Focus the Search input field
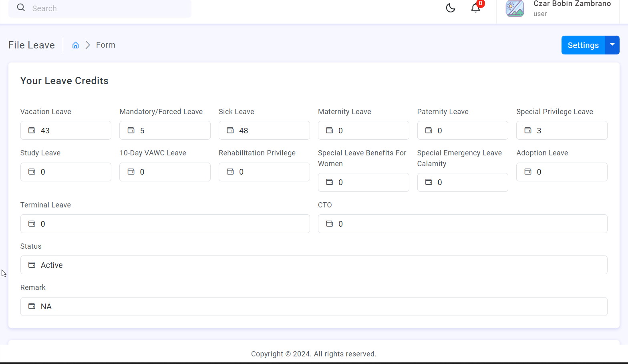The height and width of the screenshot is (364, 628). pos(100,8)
